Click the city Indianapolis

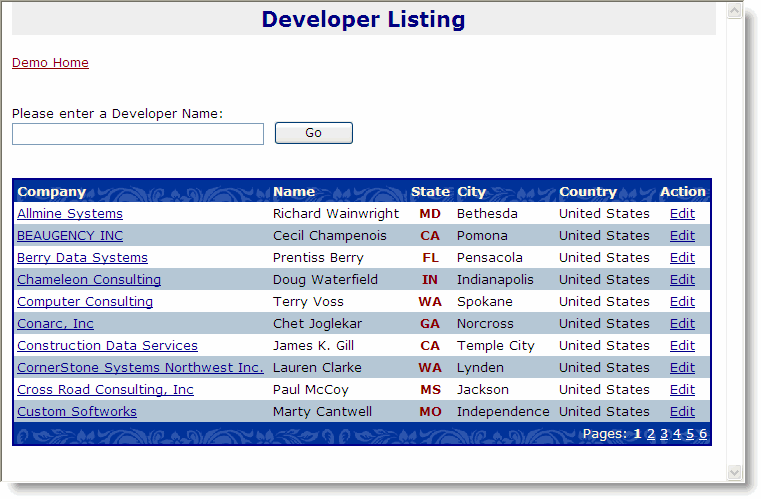click(495, 280)
